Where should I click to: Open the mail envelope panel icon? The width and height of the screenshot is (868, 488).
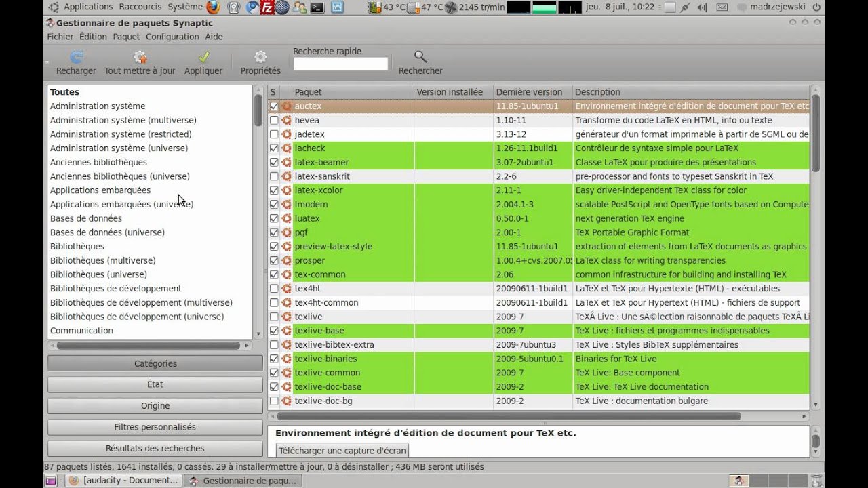pyautogui.click(x=722, y=7)
